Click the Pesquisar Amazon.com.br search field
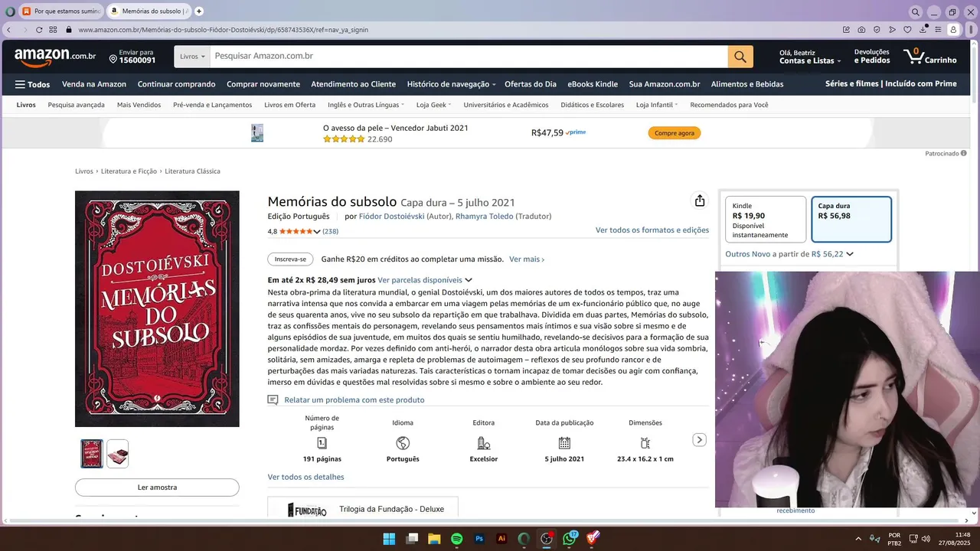The width and height of the screenshot is (980, 551). [x=469, y=57]
